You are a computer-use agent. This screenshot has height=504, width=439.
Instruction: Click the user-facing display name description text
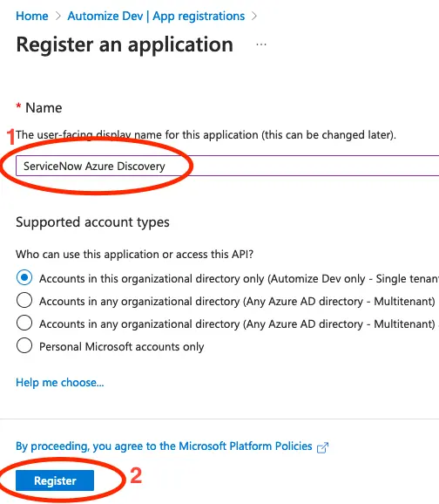tap(206, 134)
